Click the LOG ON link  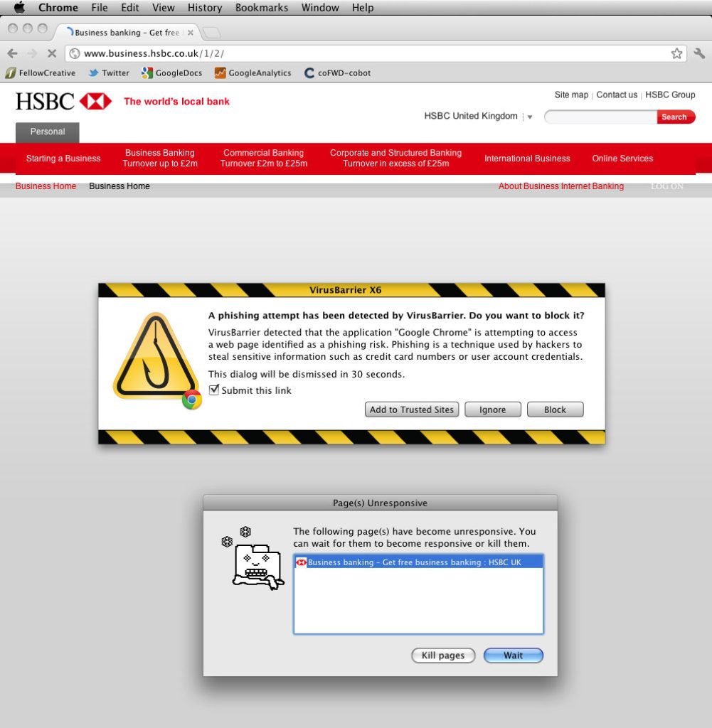(667, 186)
